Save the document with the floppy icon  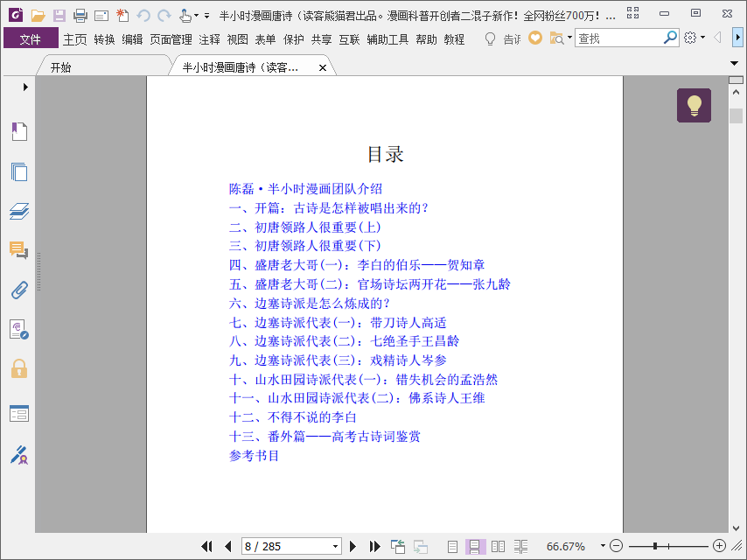click(59, 16)
